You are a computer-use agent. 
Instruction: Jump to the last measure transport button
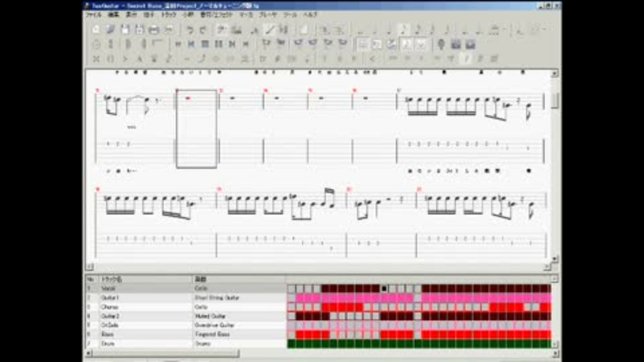point(246,44)
